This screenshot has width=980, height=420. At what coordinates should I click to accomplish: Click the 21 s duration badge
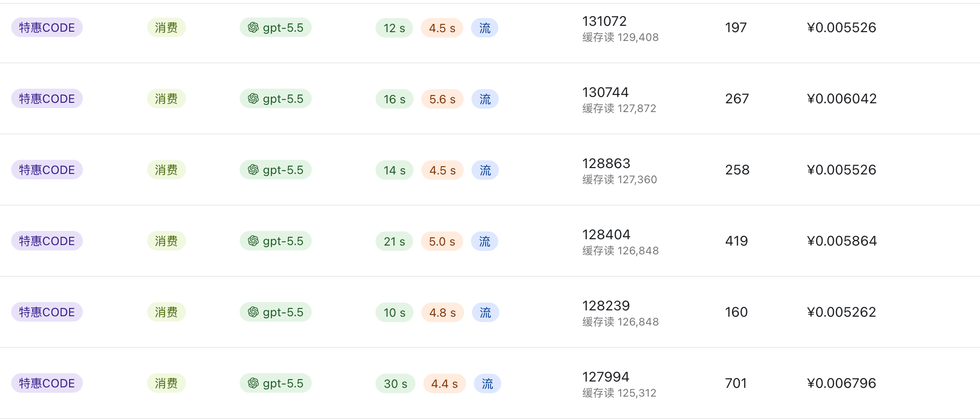coord(395,242)
